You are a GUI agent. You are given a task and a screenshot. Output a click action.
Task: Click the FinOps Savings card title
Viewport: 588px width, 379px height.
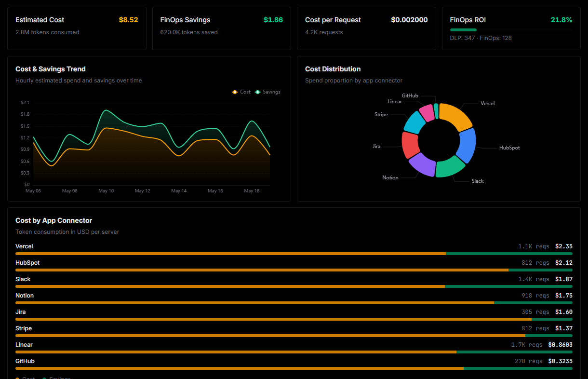(x=185, y=20)
